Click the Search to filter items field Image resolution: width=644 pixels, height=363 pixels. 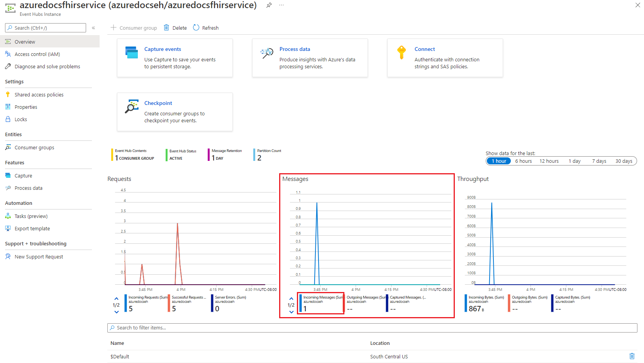click(x=372, y=328)
